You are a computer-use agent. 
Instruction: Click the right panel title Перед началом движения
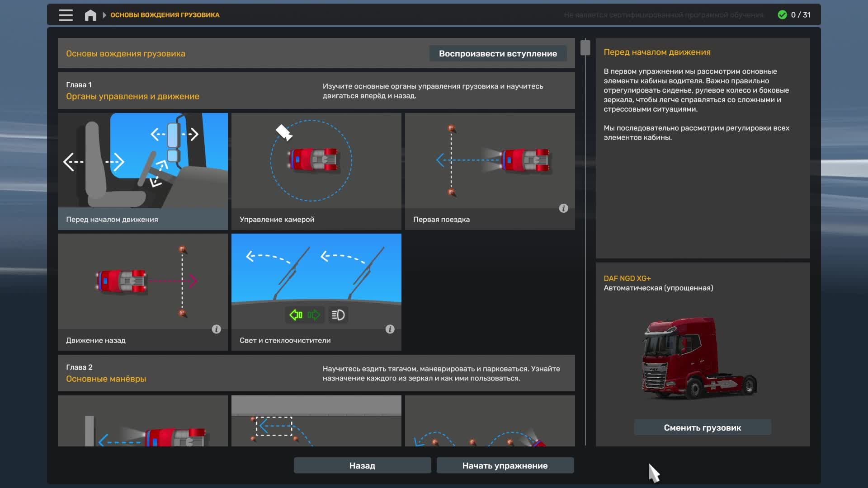tap(657, 52)
